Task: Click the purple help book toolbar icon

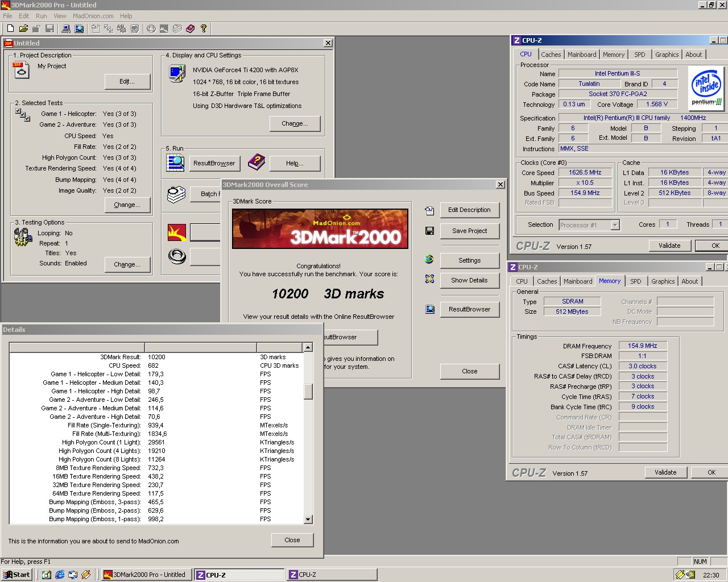Action: point(191,28)
